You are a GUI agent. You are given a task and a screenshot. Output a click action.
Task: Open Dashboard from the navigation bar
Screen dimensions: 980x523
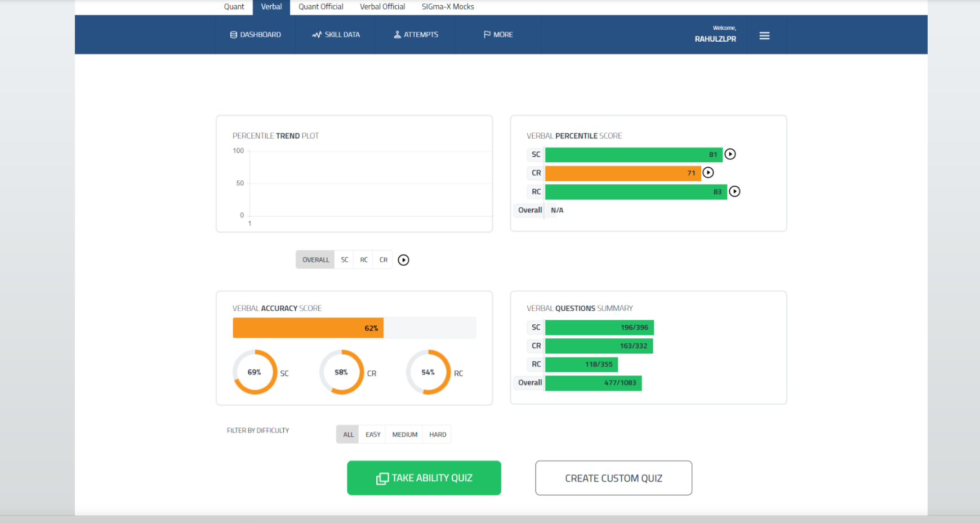256,35
